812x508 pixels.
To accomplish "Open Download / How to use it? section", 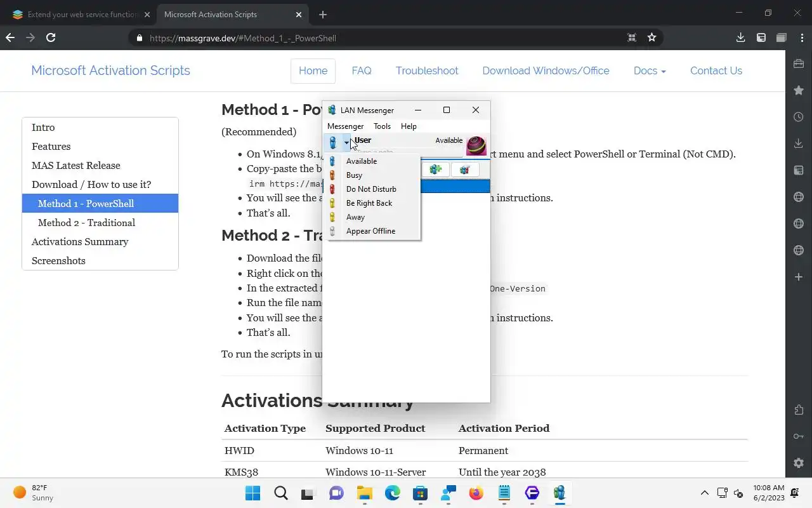I will [100, 184].
